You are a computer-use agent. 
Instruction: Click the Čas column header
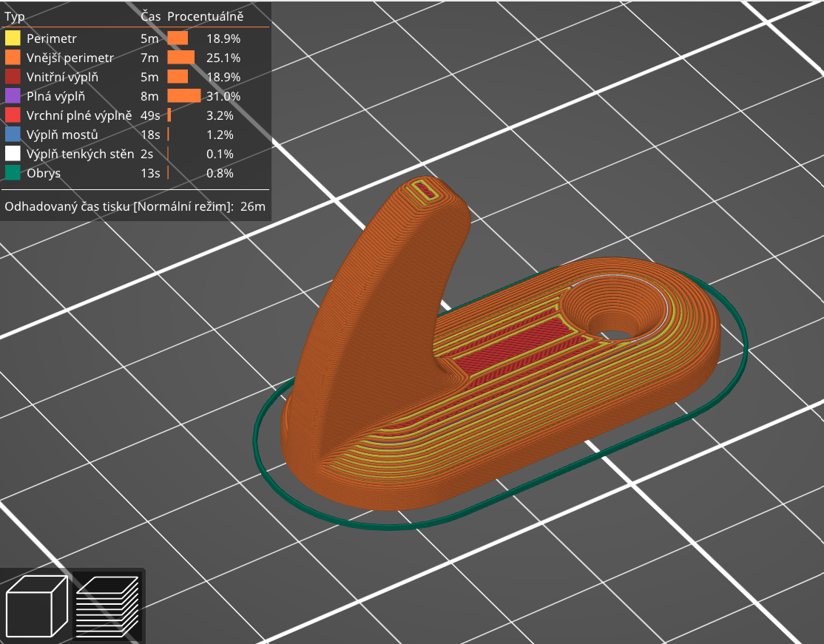pyautogui.click(x=150, y=16)
